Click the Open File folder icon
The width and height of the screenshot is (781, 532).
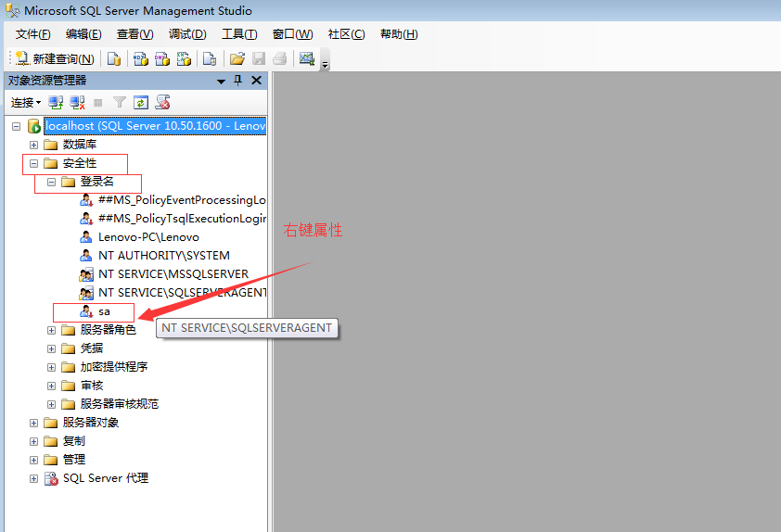click(x=237, y=58)
